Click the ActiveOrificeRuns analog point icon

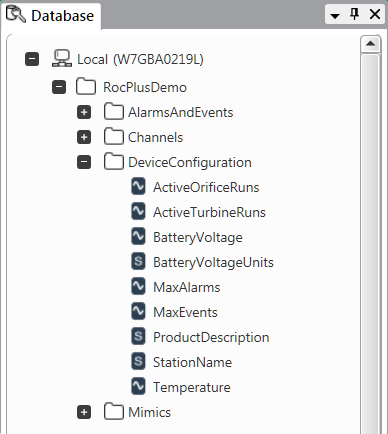tap(138, 186)
